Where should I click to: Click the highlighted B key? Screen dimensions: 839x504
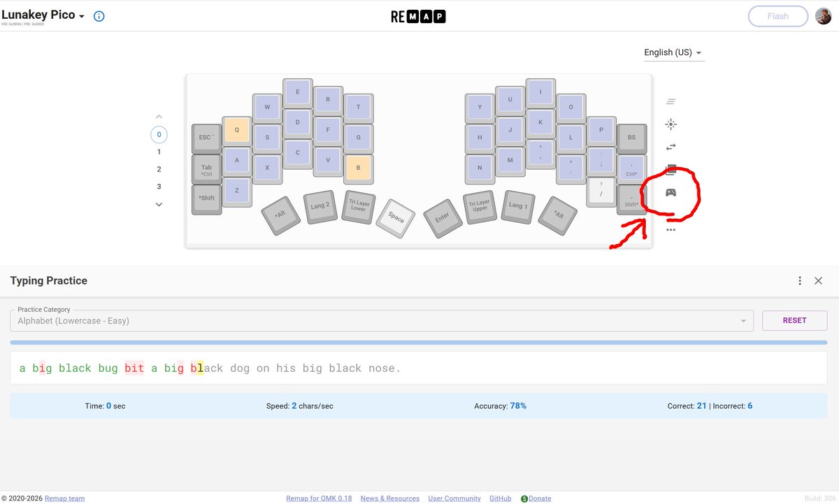click(x=359, y=169)
